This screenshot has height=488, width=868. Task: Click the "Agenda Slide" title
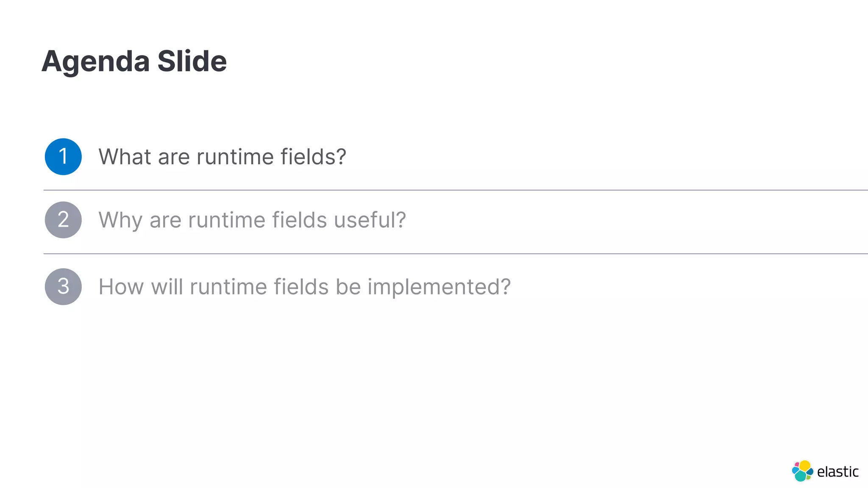[134, 62]
